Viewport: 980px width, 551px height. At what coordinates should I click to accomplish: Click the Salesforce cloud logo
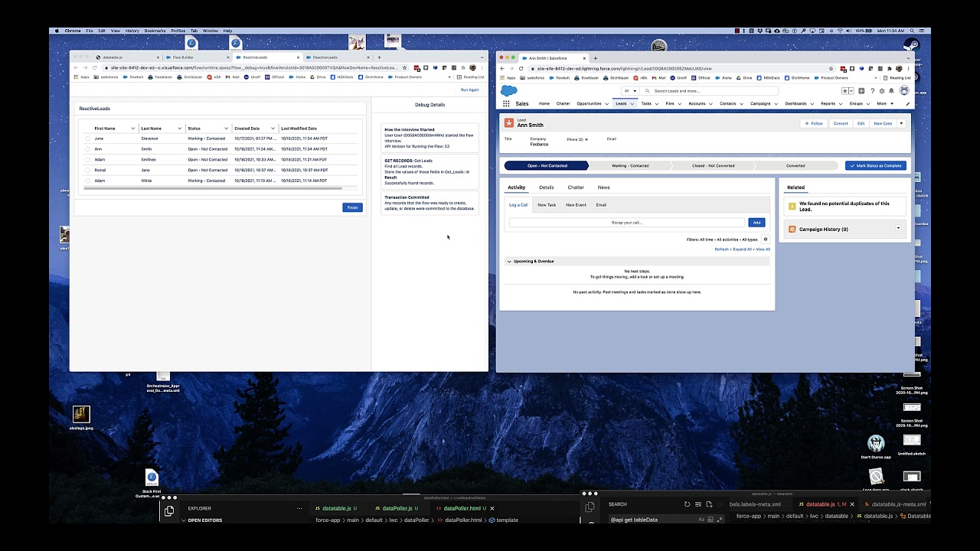click(509, 90)
